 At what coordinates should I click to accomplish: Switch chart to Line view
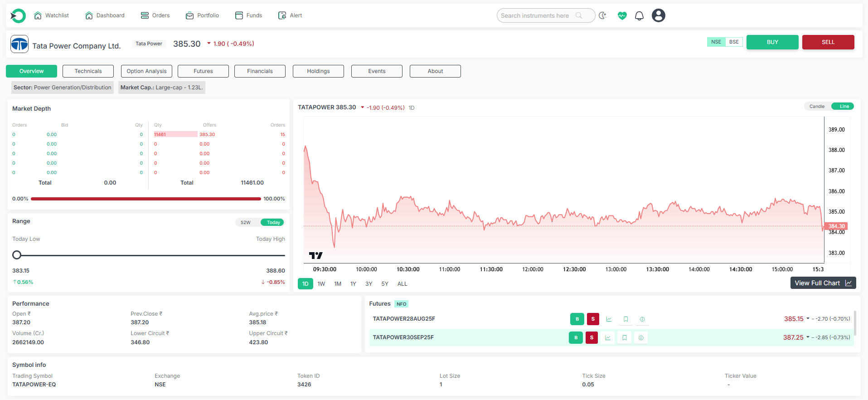click(x=844, y=106)
